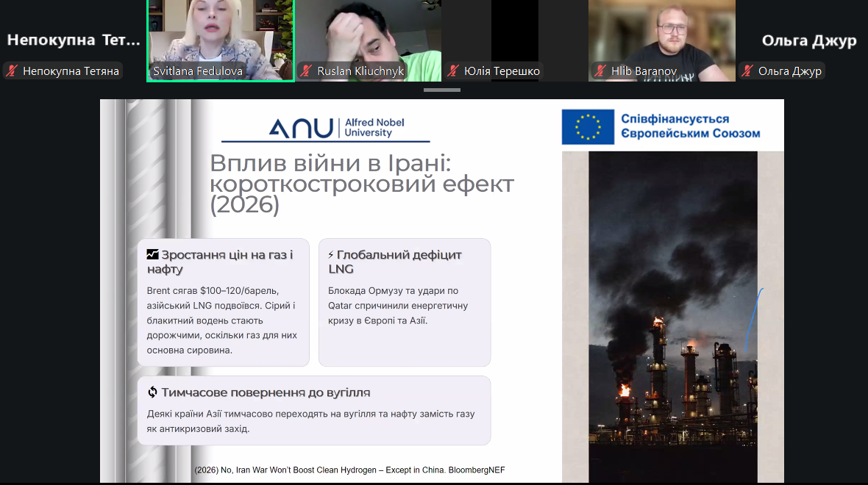Select Hlib Baranov's video tile
The width and height of the screenshot is (868, 485).
coord(662,33)
